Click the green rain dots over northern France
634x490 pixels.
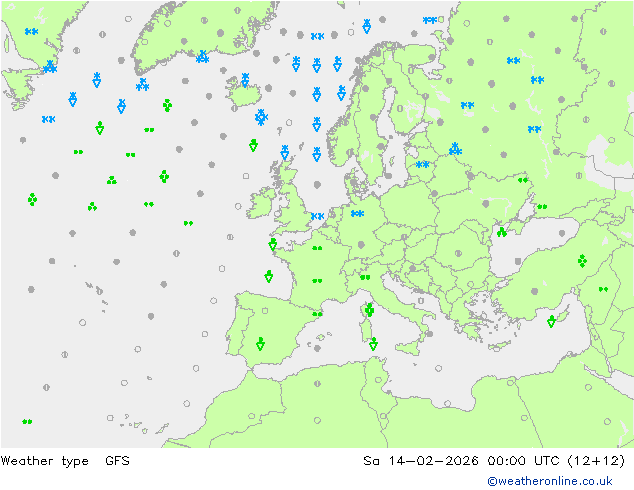click(x=317, y=248)
